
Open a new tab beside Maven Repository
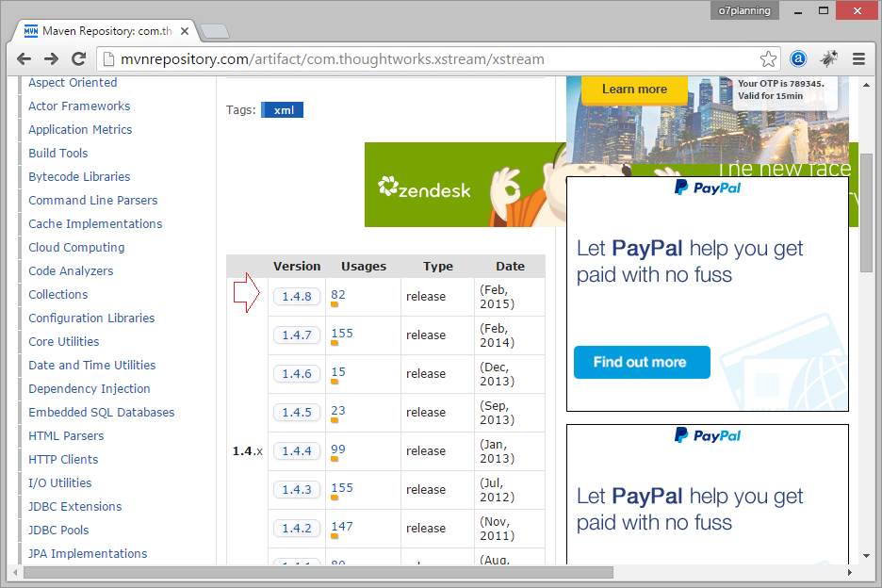(215, 31)
